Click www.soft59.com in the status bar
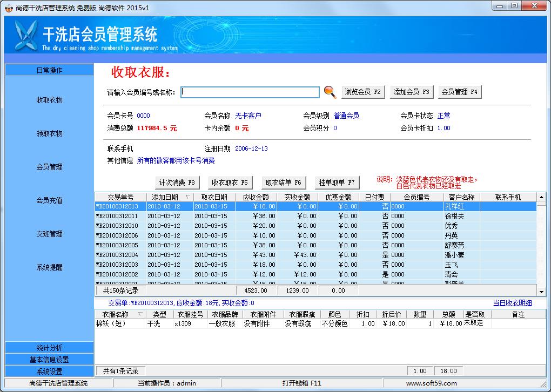This screenshot has height=392, width=551. pos(432,383)
